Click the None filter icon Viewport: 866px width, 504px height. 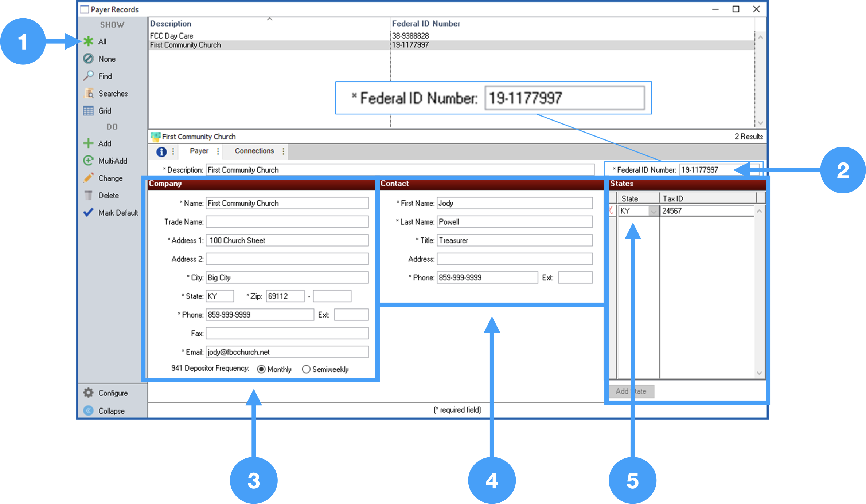(89, 59)
